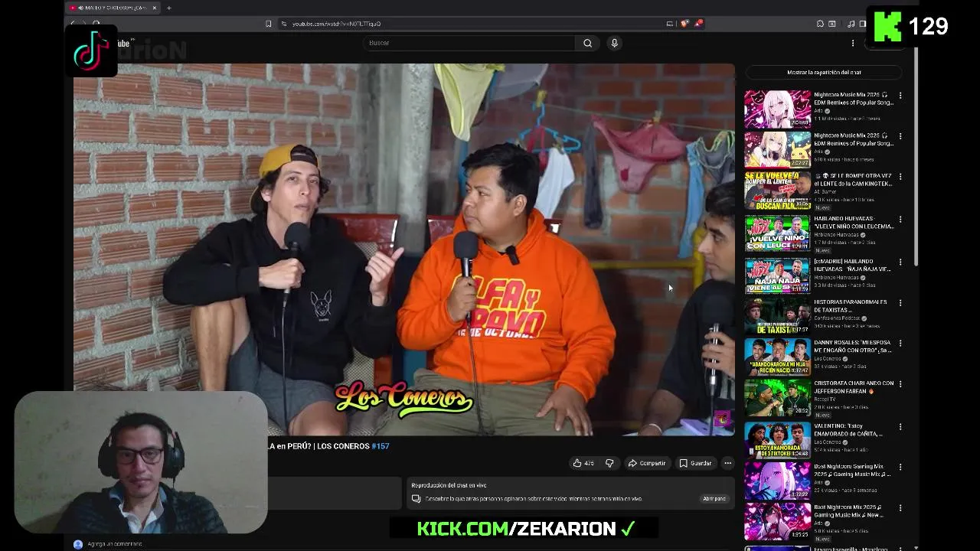Image resolution: width=980 pixels, height=551 pixels.
Task: Open options menu for Best Nightcore Gaming Mix
Action: tap(900, 468)
